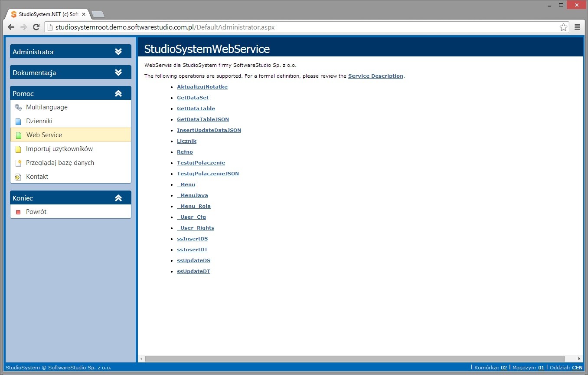This screenshot has width=588, height=375.
Task: Bookmark this page with the star icon
Action: tap(563, 27)
